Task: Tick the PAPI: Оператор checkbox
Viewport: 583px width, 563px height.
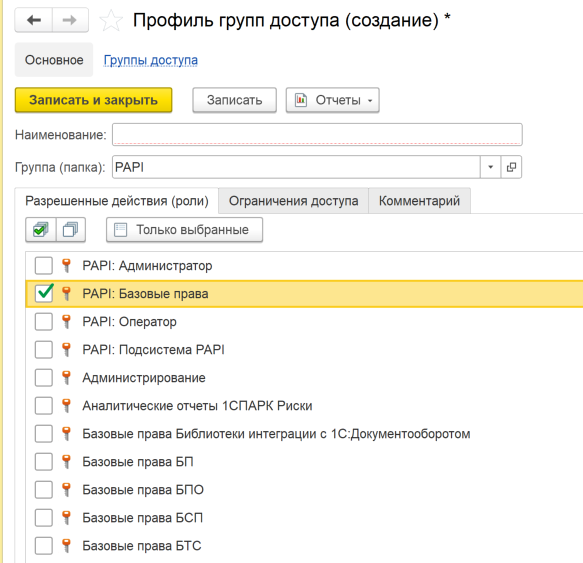Action: 44,321
